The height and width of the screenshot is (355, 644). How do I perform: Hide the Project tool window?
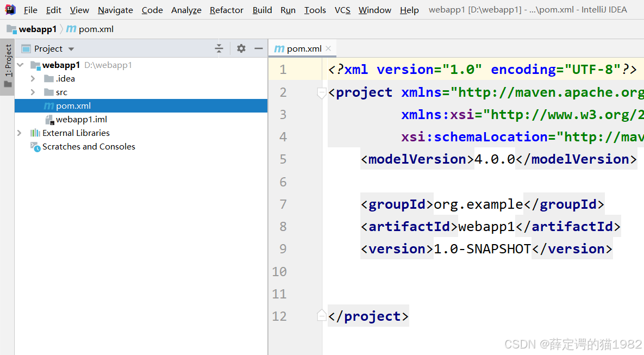[258, 48]
